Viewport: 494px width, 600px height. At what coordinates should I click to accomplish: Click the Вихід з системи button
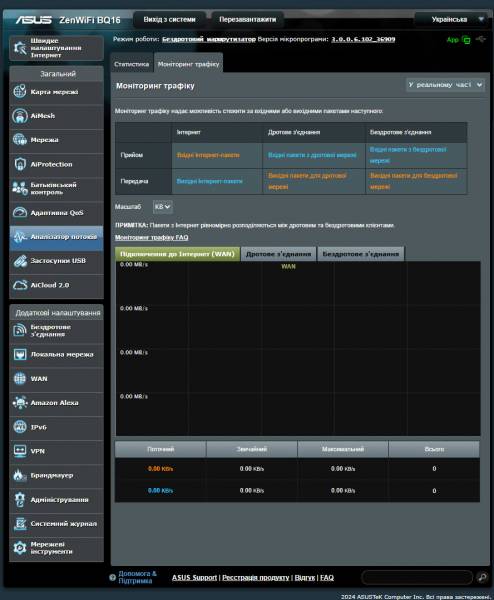pos(170,20)
